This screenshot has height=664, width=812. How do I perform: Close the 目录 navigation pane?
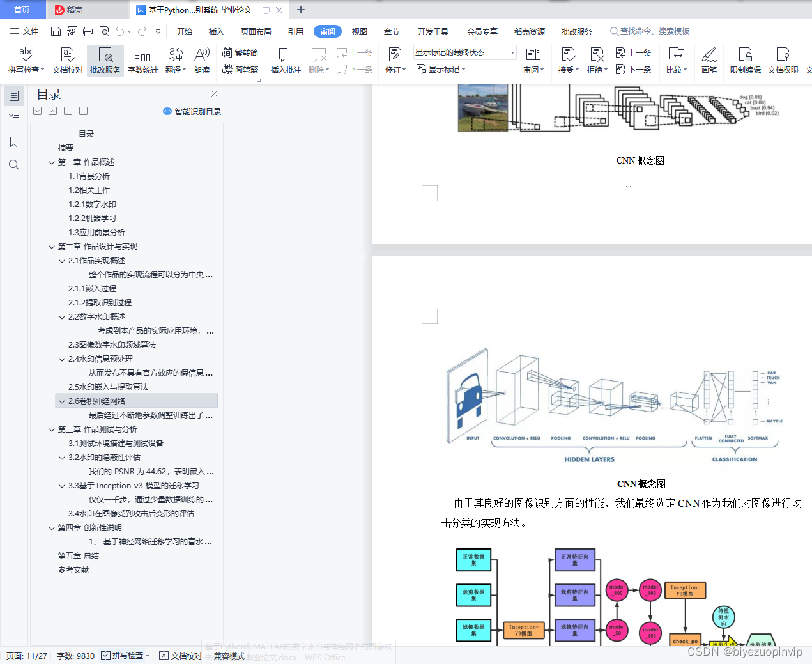(214, 93)
